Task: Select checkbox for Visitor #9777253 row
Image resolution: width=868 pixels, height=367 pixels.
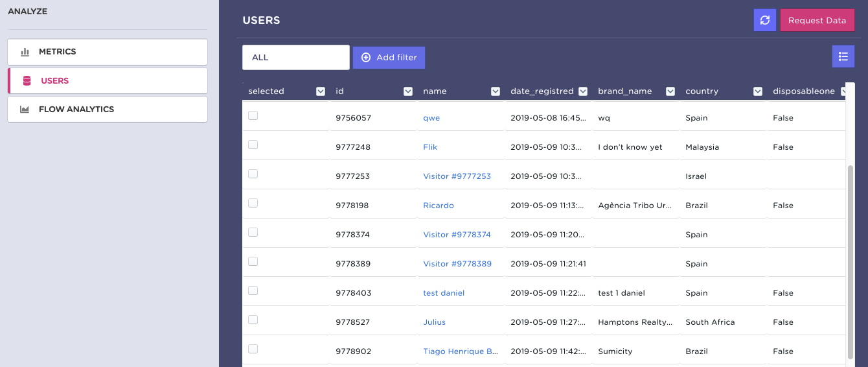Action: click(x=253, y=174)
